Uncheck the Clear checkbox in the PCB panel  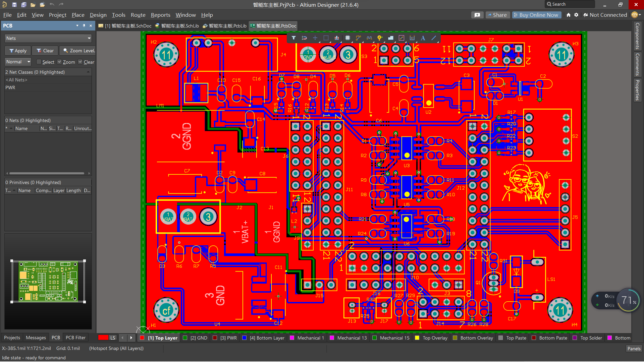(x=80, y=62)
